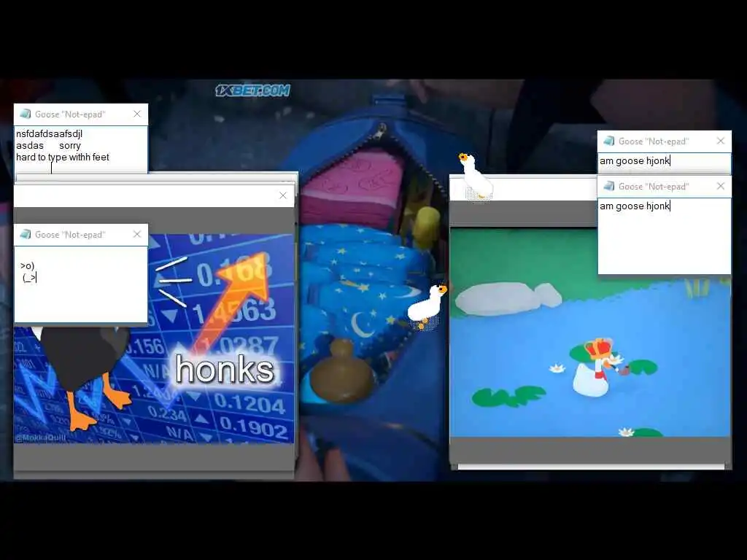
Task: Click notepad icon of the ASCII goose window
Action: pos(26,234)
